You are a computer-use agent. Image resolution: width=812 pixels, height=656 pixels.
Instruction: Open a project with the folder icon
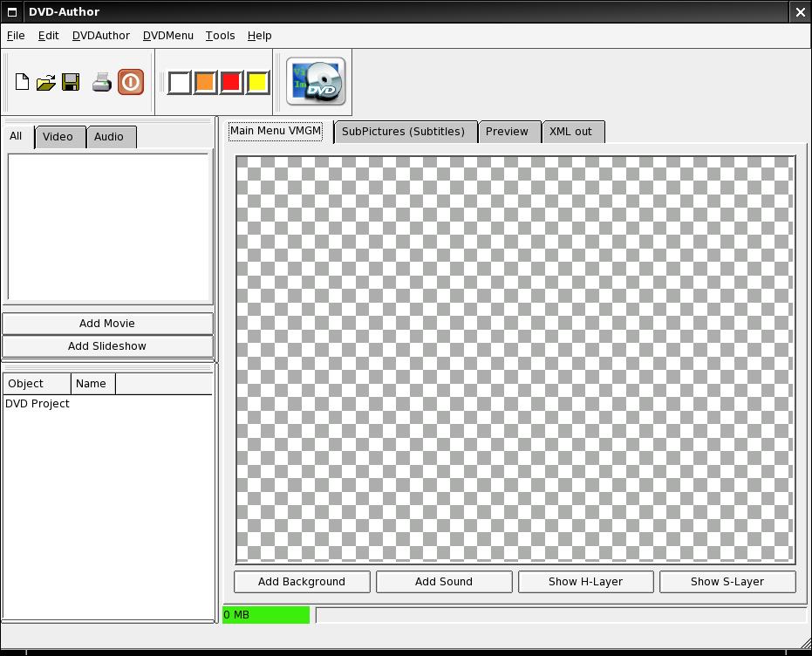click(46, 82)
